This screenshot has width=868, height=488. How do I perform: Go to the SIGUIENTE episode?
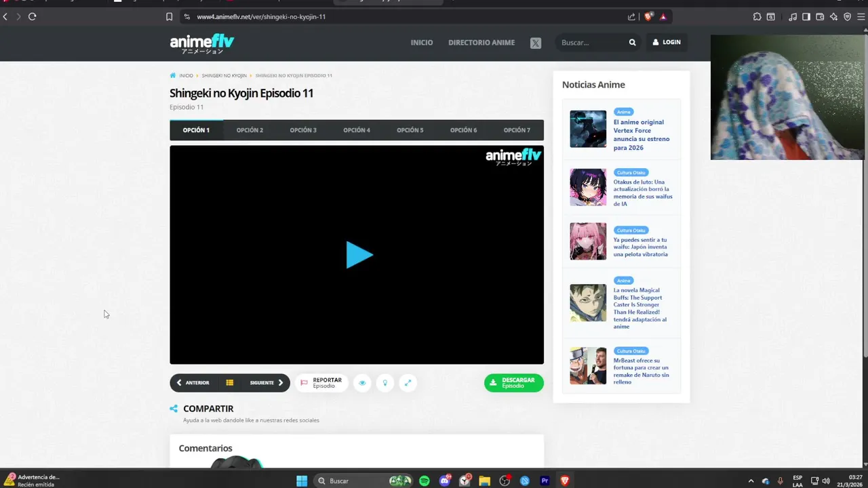266,383
